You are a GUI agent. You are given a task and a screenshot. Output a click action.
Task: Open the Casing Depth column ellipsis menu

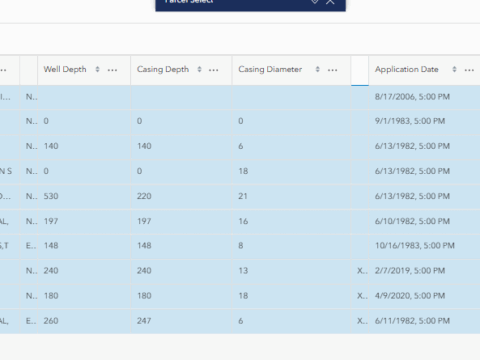(214, 70)
